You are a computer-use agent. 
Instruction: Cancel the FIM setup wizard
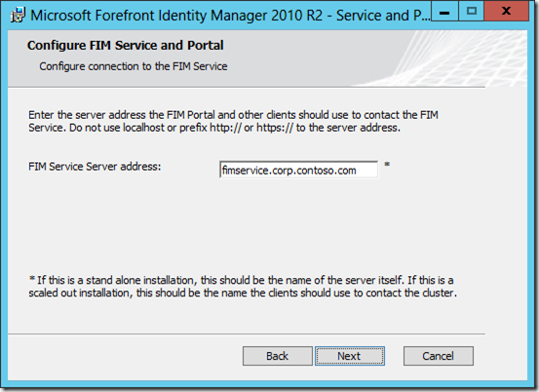coord(439,356)
